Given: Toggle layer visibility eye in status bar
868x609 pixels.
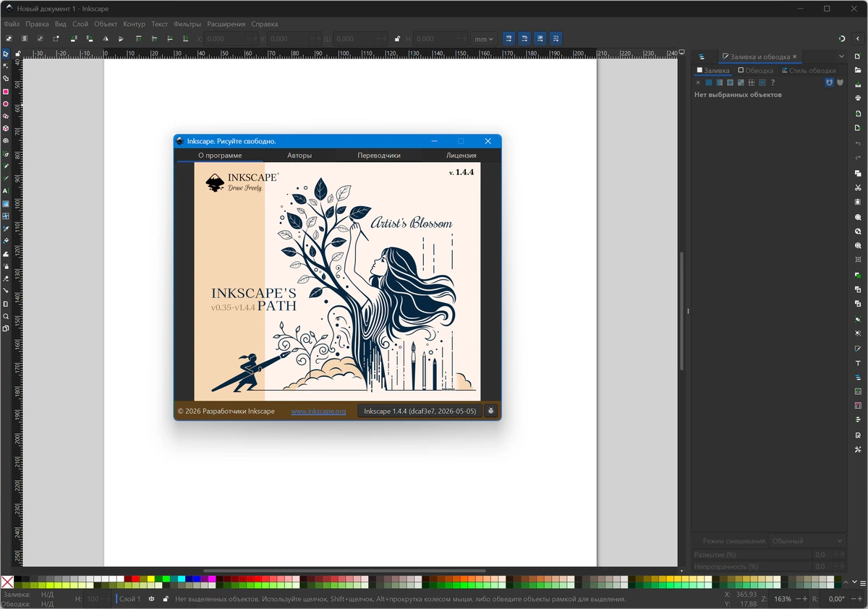Looking at the screenshot, I should click(x=152, y=599).
